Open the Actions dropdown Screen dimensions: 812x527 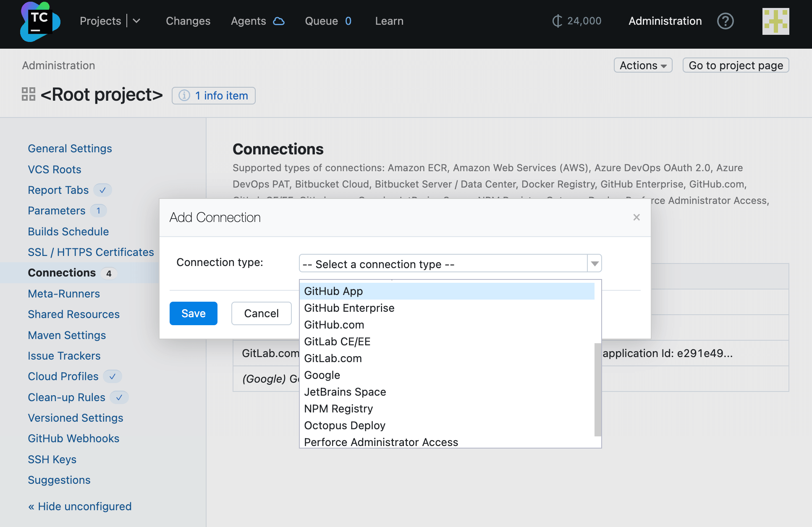coord(643,65)
